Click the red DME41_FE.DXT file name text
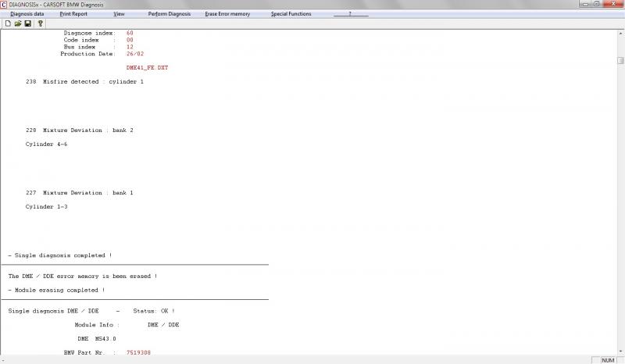This screenshot has width=625, height=364. coord(147,68)
